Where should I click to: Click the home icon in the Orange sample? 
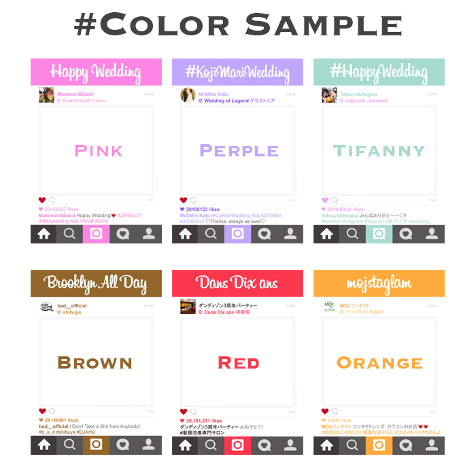tap(326, 445)
